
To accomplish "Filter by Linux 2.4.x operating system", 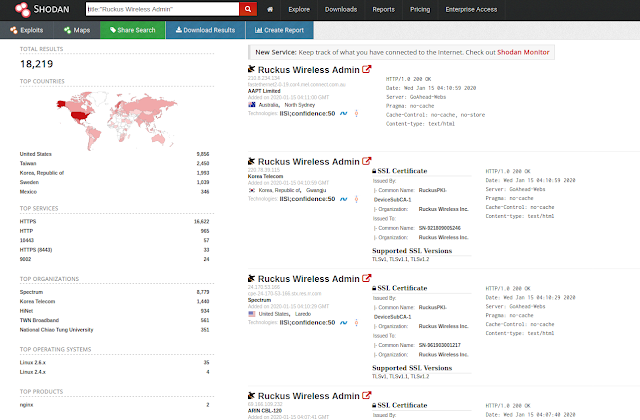I will click(x=33, y=371).
